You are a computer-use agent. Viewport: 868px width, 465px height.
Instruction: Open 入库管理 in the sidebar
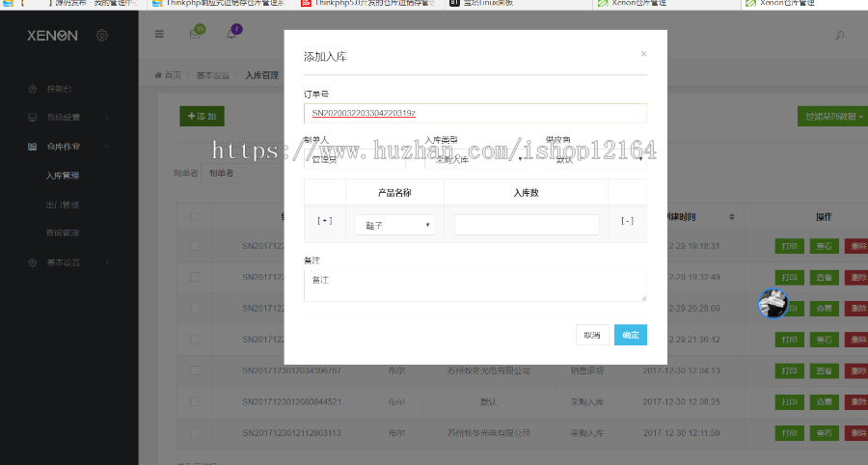pyautogui.click(x=63, y=176)
